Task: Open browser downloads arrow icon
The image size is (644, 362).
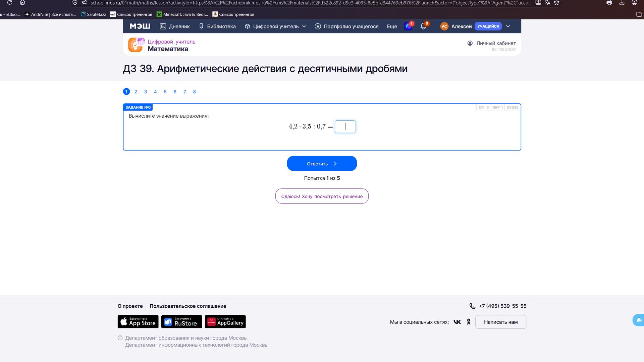Action: pos(622,3)
